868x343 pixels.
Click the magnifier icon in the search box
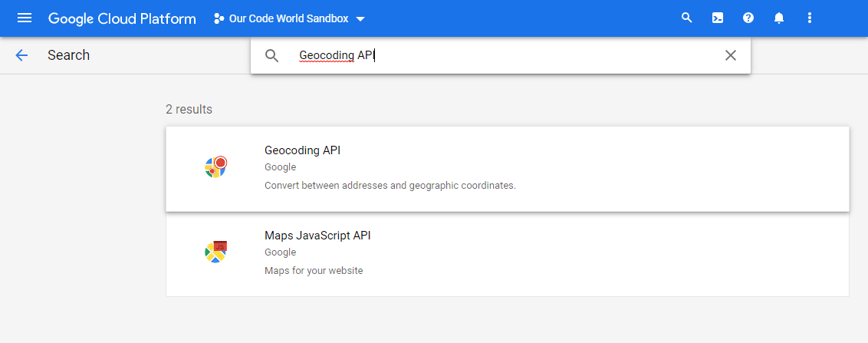pos(271,55)
